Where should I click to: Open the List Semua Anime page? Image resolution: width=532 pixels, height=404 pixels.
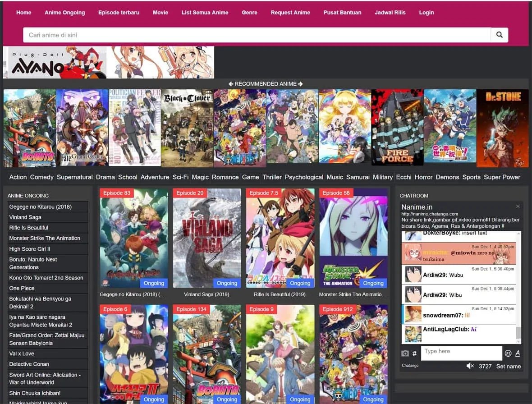(205, 13)
